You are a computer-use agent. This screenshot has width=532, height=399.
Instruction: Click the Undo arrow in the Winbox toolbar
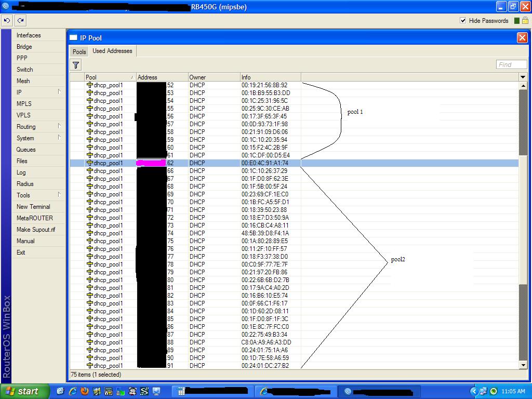(7, 20)
